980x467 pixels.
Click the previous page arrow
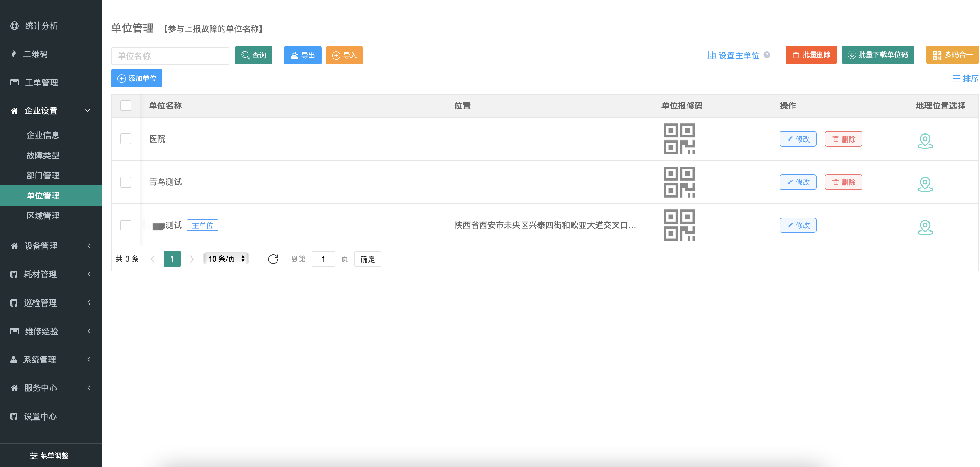153,259
